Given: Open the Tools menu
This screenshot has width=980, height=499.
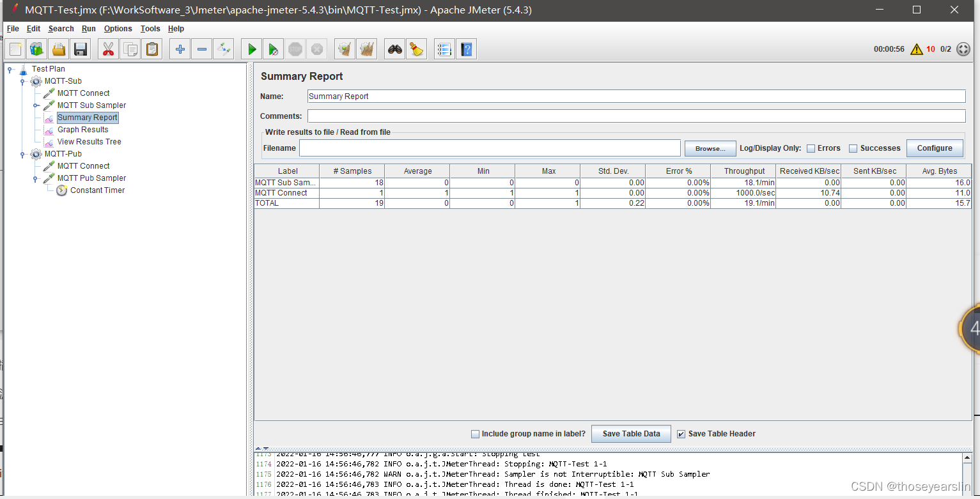Looking at the screenshot, I should (x=150, y=29).
